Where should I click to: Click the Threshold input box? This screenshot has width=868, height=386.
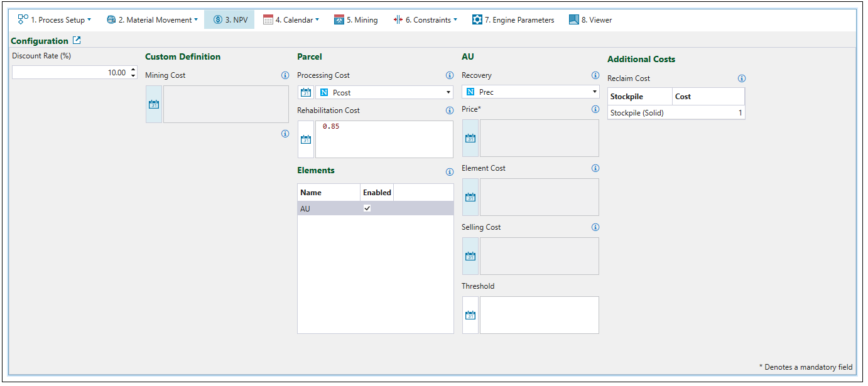pos(539,315)
